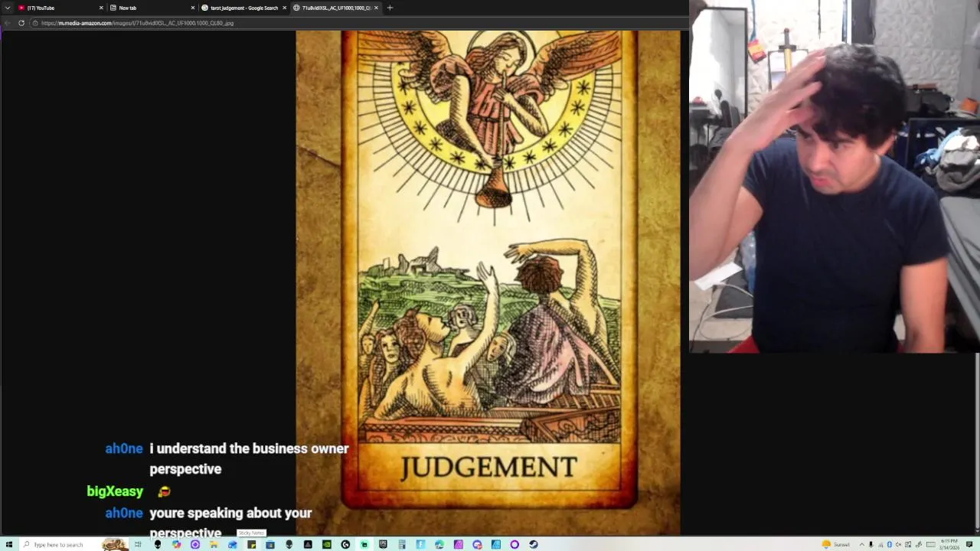Viewport: 980px width, 551px height.
Task: View site information icon in address bar
Action: tap(35, 23)
